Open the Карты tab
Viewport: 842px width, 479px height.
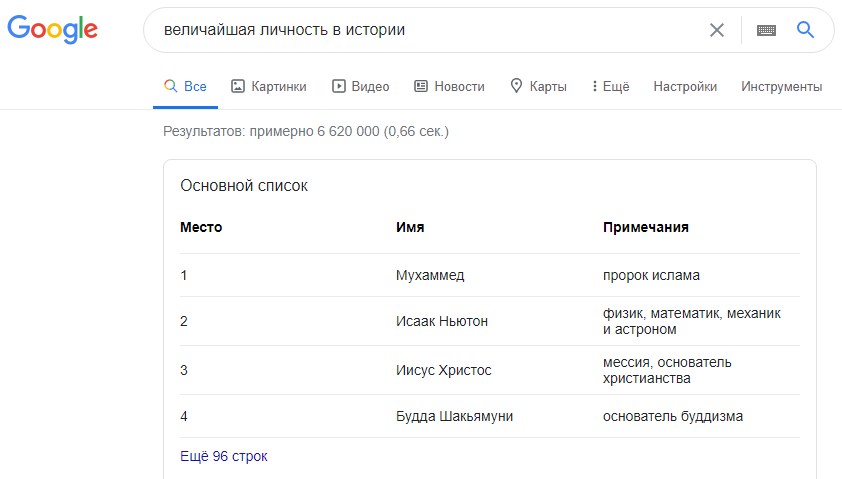pyautogui.click(x=538, y=86)
